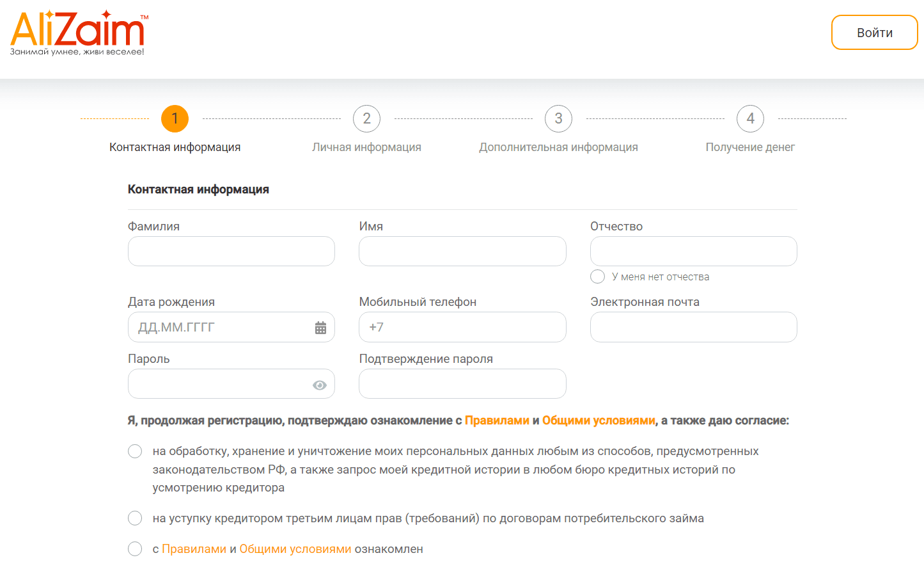Open Общими условиями link in bold heading
This screenshot has height=576, width=924.
click(x=599, y=420)
